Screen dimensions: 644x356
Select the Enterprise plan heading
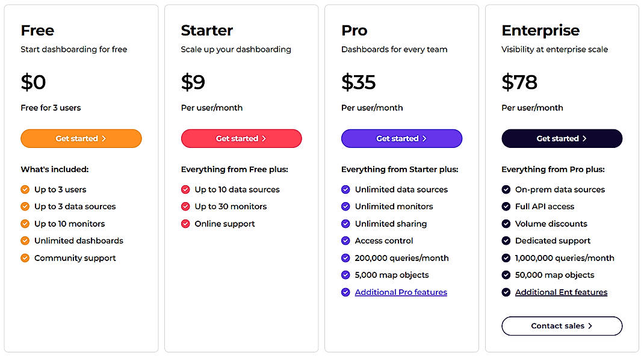pyautogui.click(x=540, y=30)
